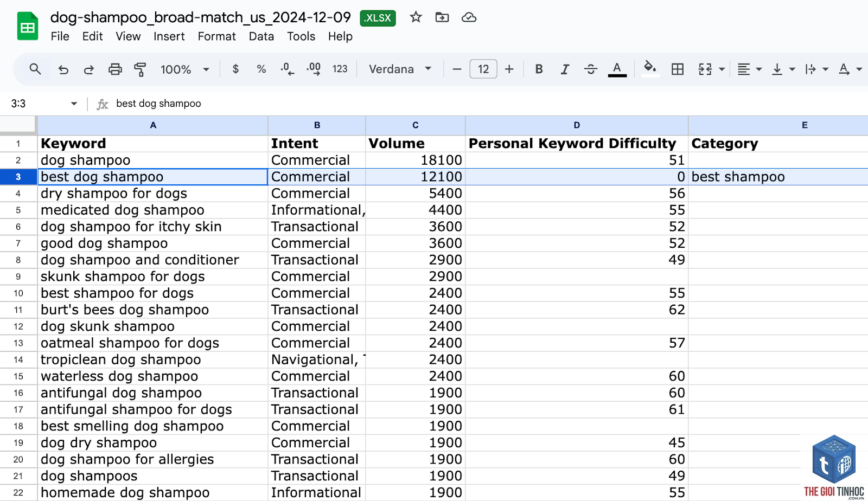Select the 'Personal Keyword Difficulty' header cell
Viewport: 868px width, 501px height.
(577, 144)
